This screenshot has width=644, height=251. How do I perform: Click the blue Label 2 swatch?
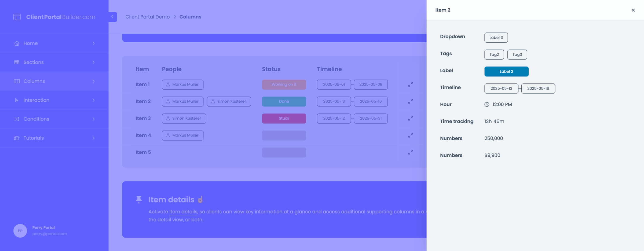pyautogui.click(x=506, y=72)
